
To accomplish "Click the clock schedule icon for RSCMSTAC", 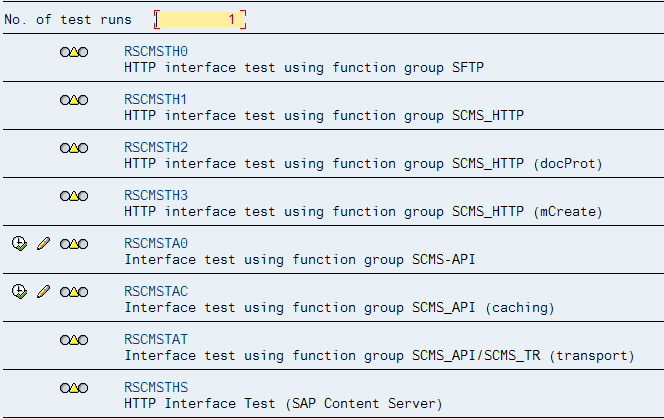I will (x=19, y=291).
